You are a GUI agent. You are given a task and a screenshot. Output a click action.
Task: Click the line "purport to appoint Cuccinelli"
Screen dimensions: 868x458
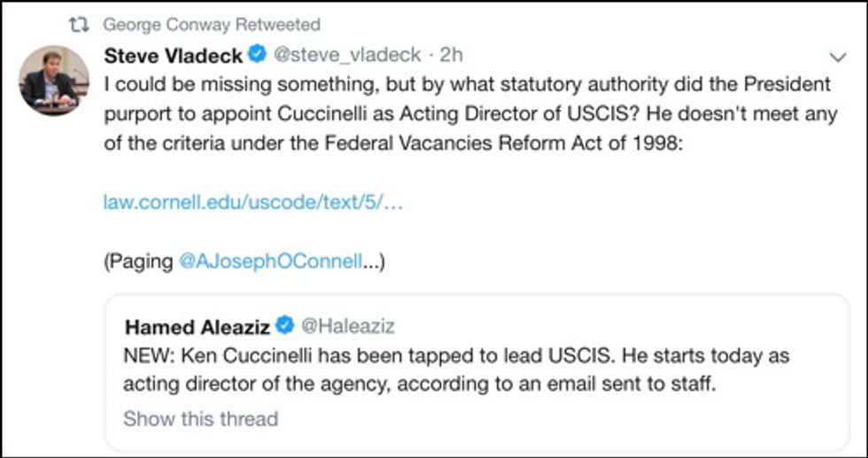467,114
